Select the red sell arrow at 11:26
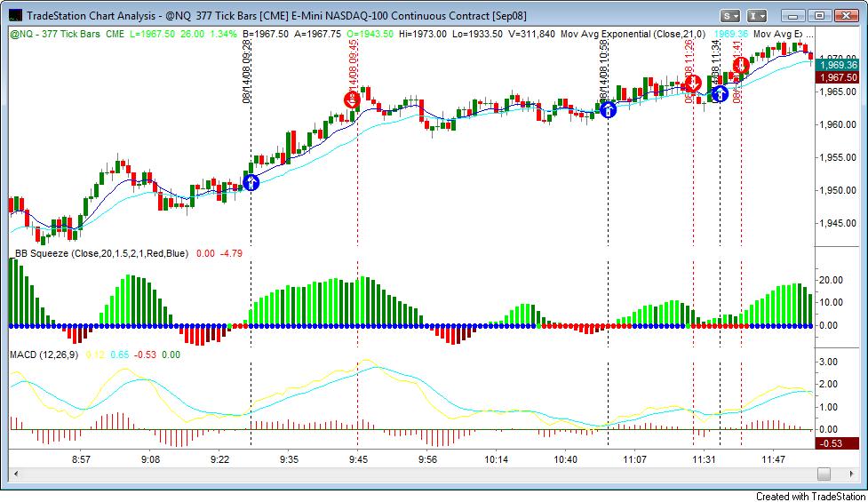868x502 pixels. [693, 84]
